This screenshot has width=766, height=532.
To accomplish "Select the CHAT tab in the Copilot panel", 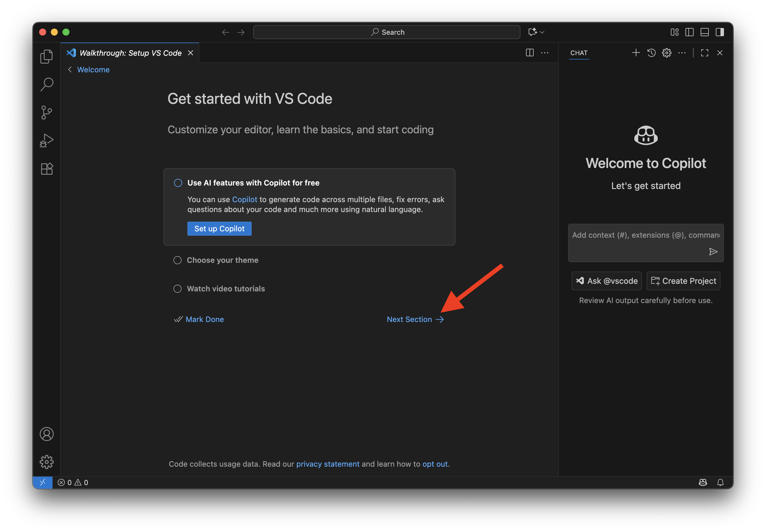I will (x=579, y=53).
